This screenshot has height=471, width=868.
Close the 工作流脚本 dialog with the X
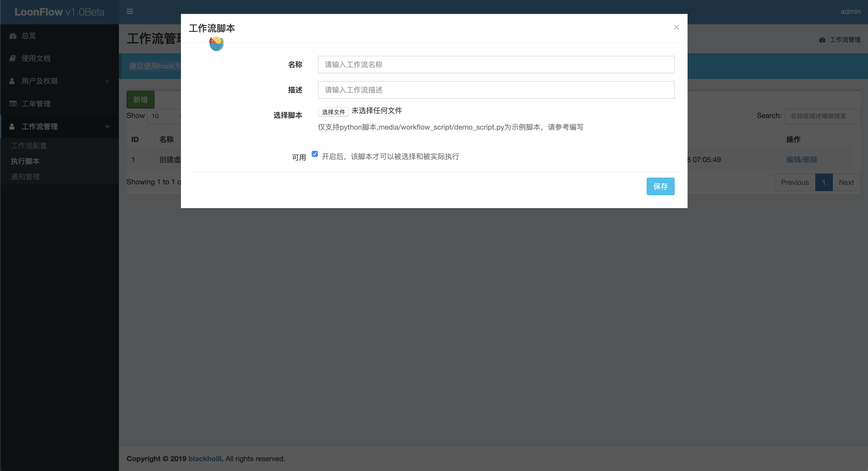click(676, 27)
